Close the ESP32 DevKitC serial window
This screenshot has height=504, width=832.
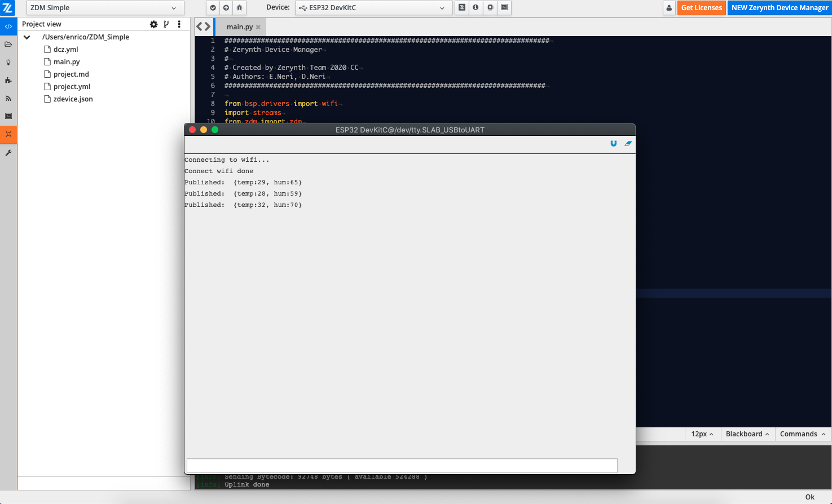tap(192, 130)
